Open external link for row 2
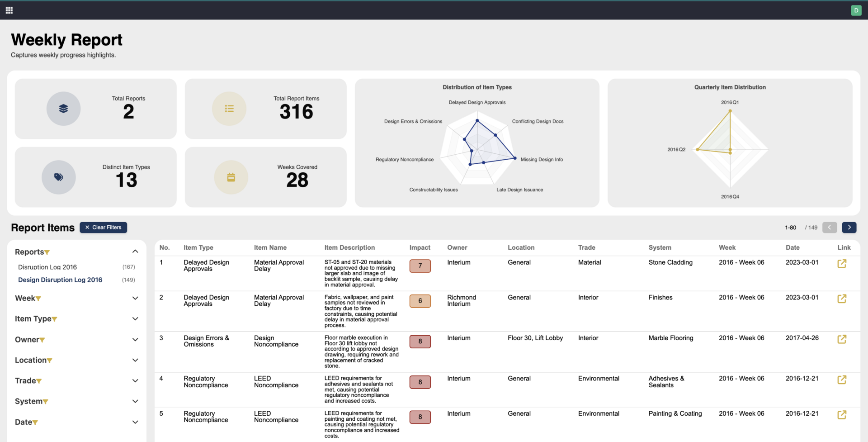Screen dimensions: 868x442 (842, 299)
